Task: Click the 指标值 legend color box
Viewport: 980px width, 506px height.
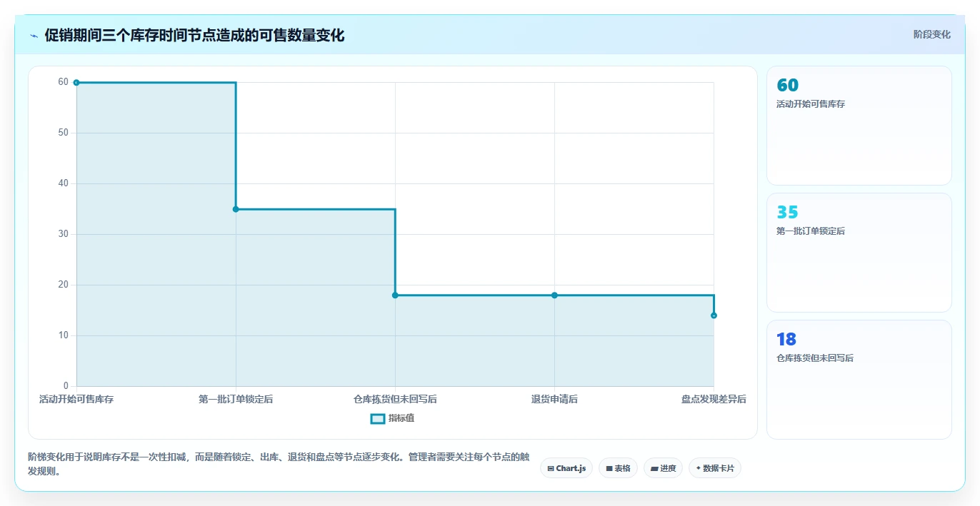Action: tap(378, 418)
